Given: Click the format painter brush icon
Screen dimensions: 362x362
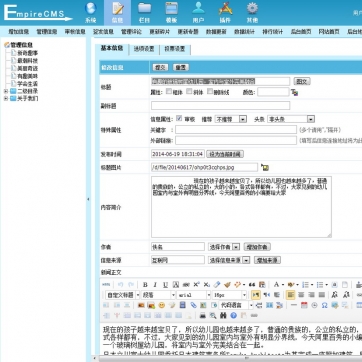Looking at the screenshot, I should (227, 285).
